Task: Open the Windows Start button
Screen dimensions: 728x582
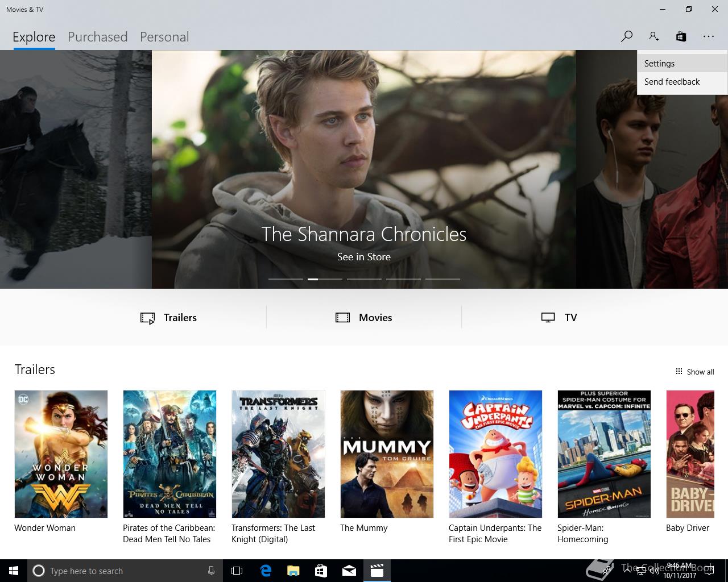Action: click(x=14, y=571)
